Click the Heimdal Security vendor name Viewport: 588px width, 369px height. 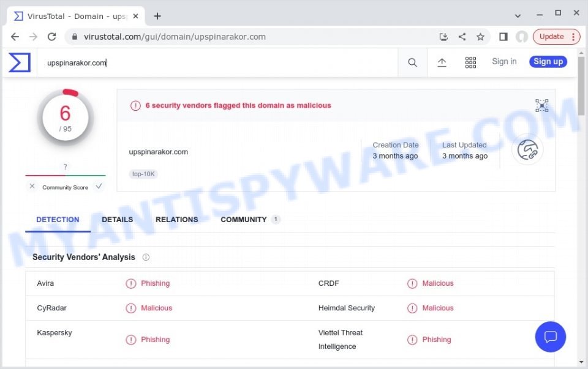coord(347,308)
